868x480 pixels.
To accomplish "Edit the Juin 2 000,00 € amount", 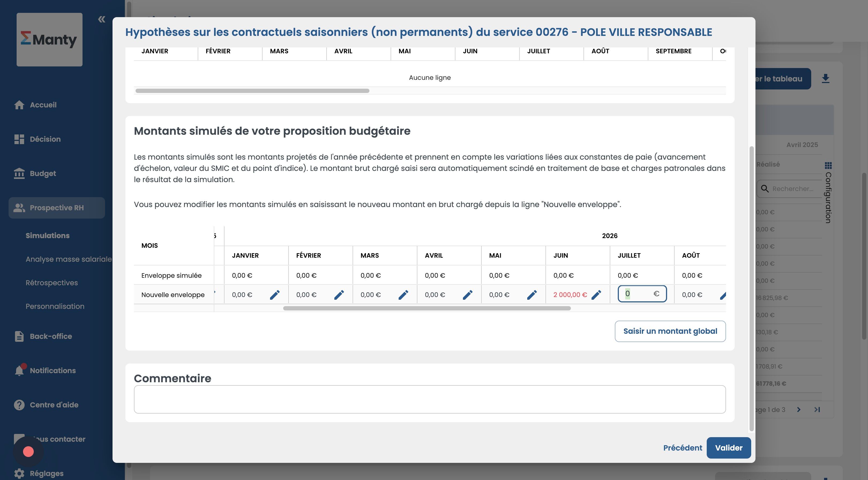I will point(596,295).
